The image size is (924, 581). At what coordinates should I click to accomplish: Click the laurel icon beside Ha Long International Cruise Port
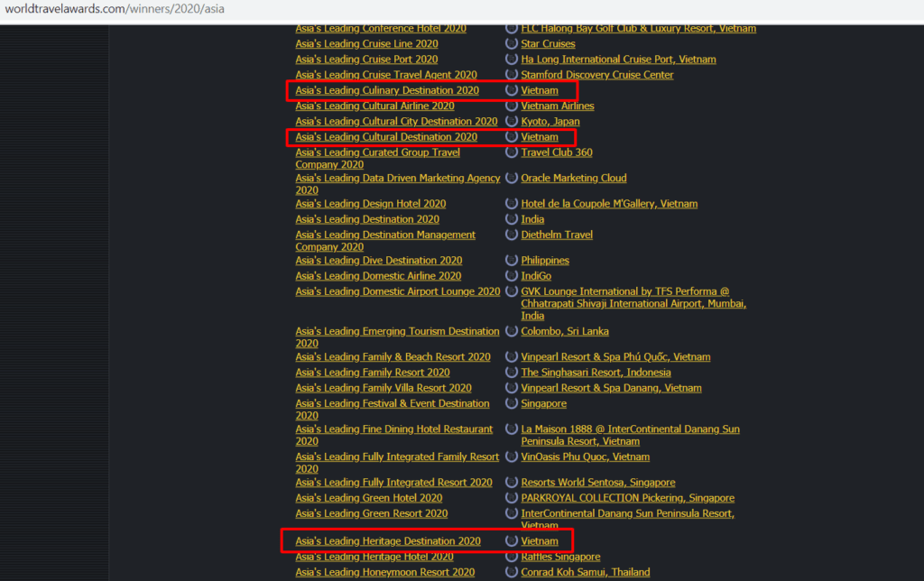coord(512,59)
